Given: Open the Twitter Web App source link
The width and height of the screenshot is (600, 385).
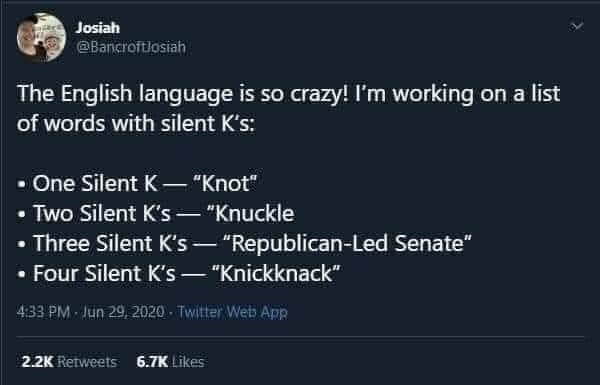Looking at the screenshot, I should (232, 312).
